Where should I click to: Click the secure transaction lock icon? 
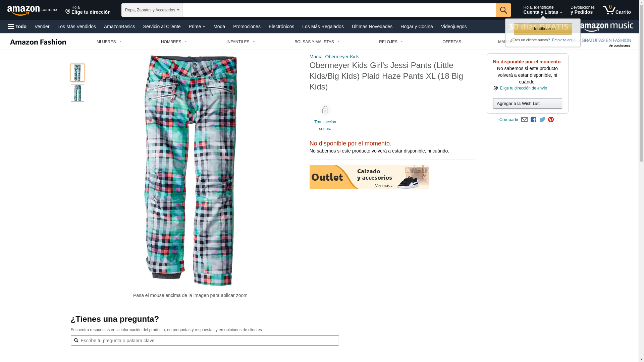[x=325, y=110]
